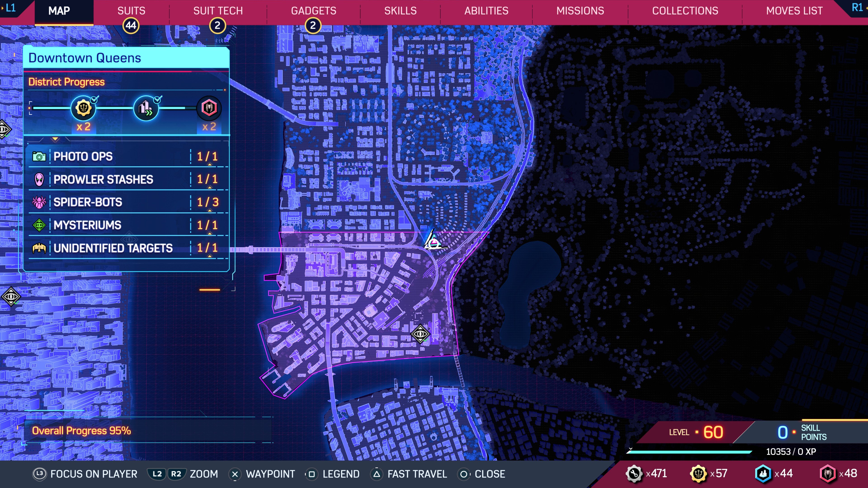The height and width of the screenshot is (488, 868).
Task: Click the SKILL POINTS 0 counter
Action: point(802,432)
